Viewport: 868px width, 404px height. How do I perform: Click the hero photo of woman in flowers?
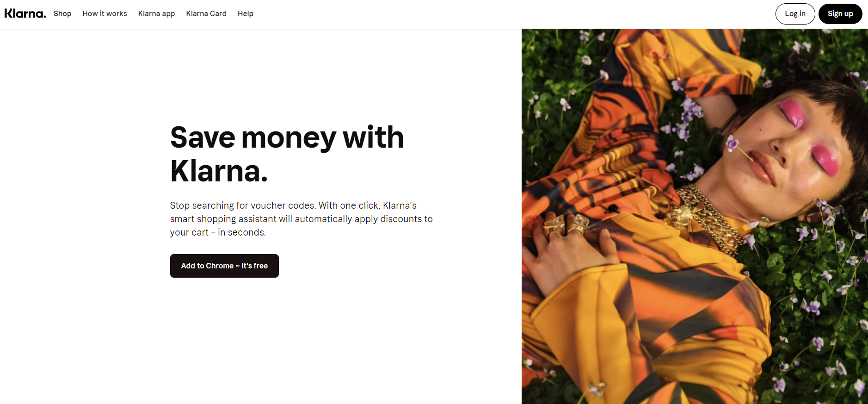point(695,216)
